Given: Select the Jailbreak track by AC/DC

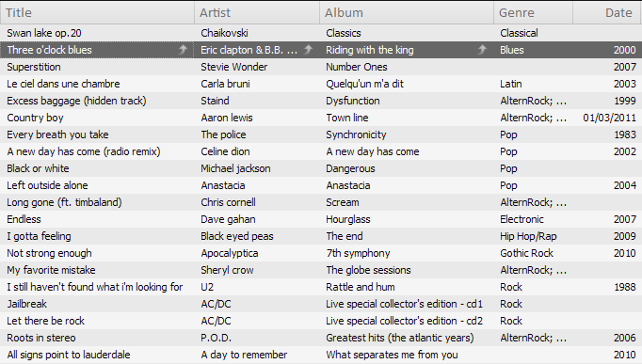Looking at the screenshot, I should (321, 304).
